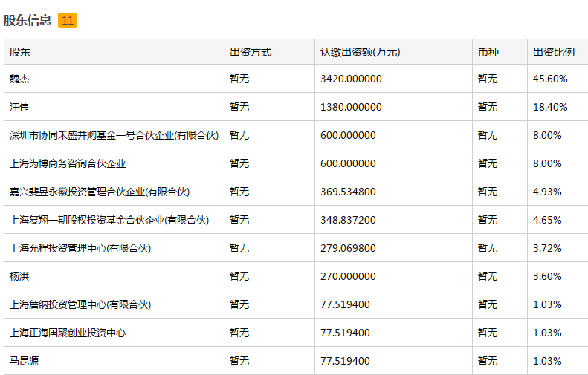Click the 出资方式 column header
Screen dimensions: 588x375
click(251, 52)
